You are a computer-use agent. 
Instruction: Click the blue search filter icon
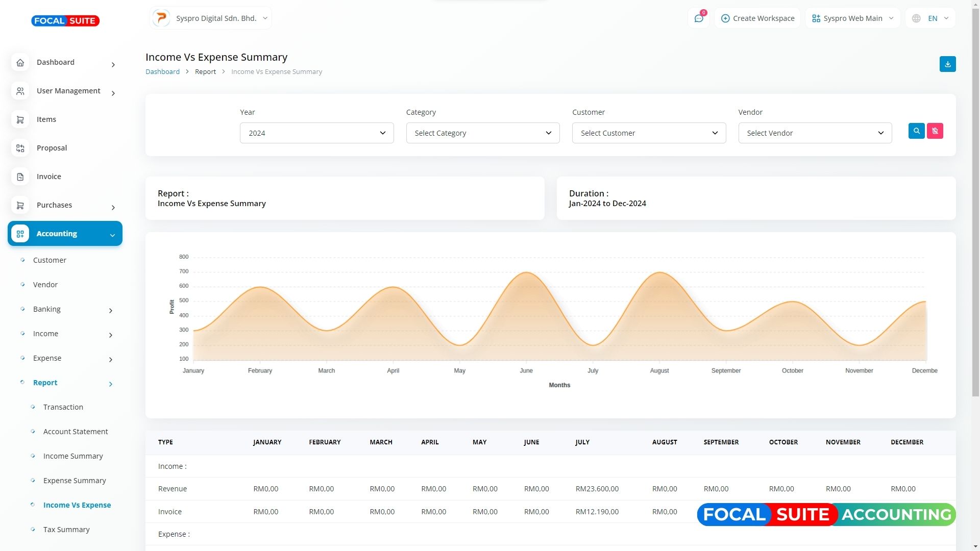(x=916, y=131)
